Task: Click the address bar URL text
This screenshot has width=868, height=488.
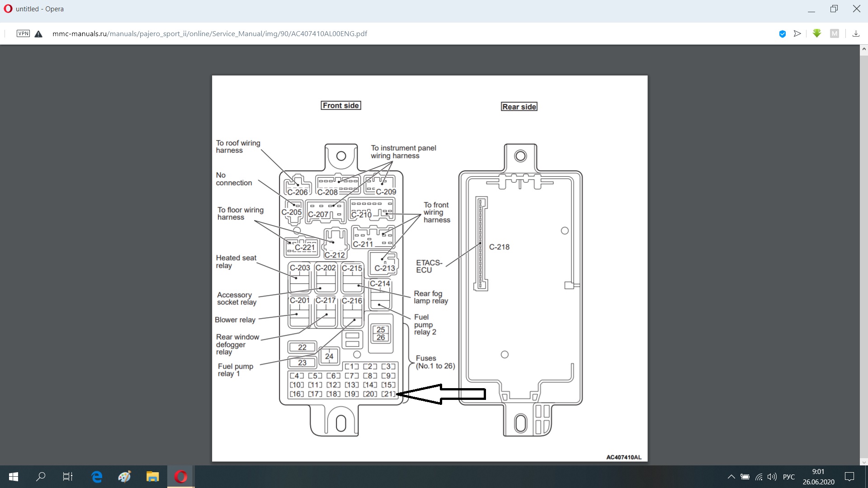Action: click(210, 33)
